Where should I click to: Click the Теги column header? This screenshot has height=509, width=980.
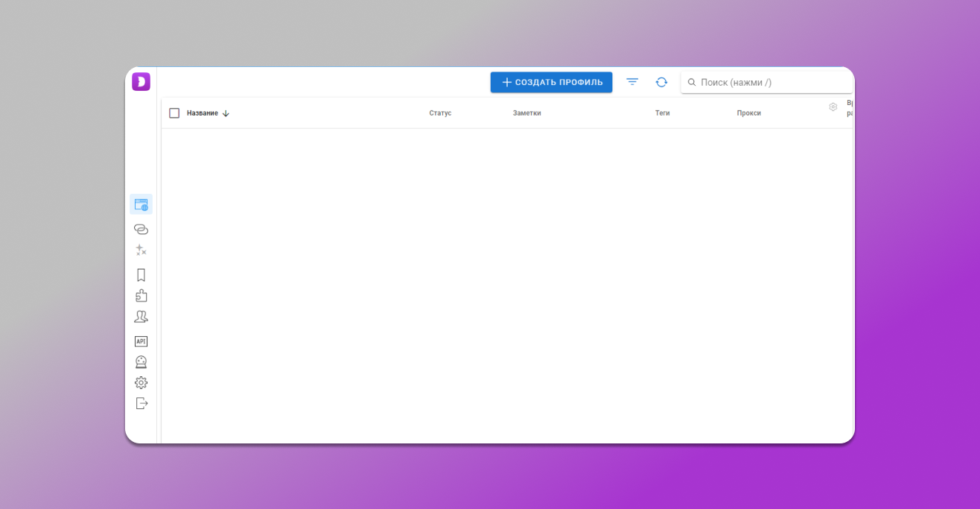click(x=663, y=113)
